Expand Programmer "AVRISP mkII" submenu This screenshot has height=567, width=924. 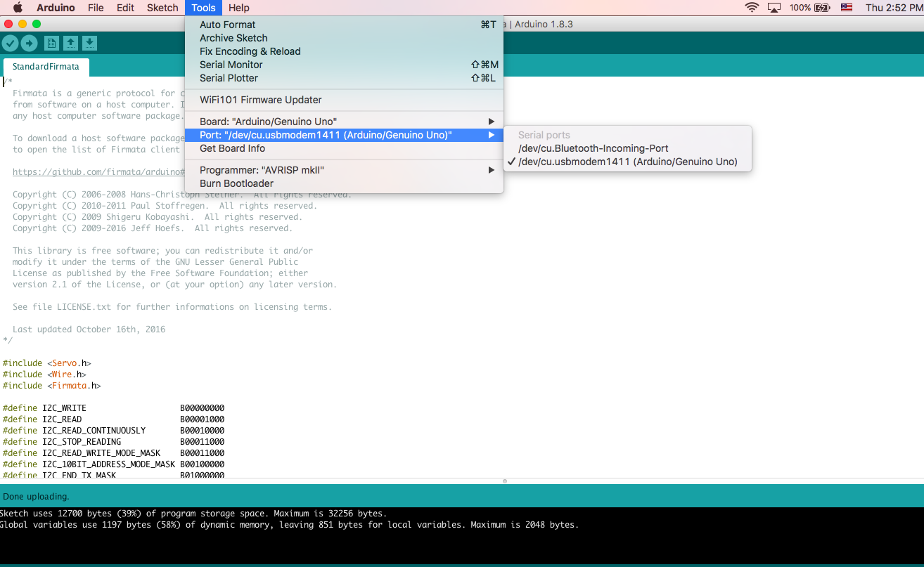tap(344, 170)
